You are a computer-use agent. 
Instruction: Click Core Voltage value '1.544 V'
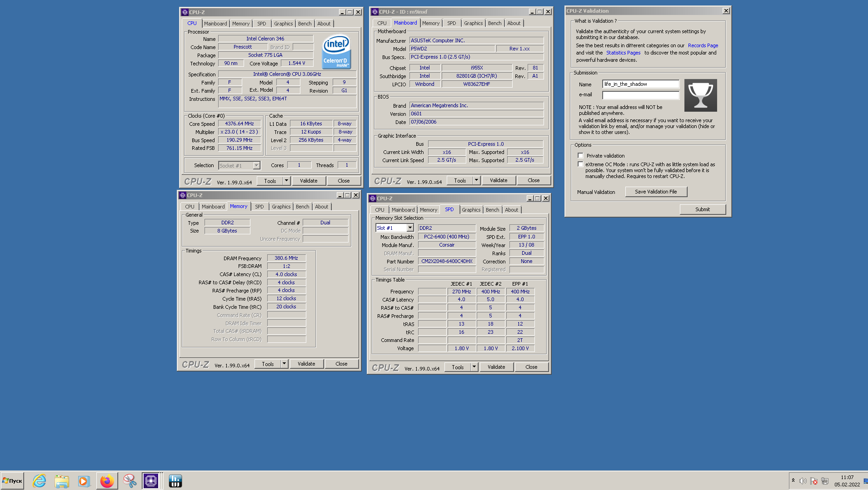[297, 63]
